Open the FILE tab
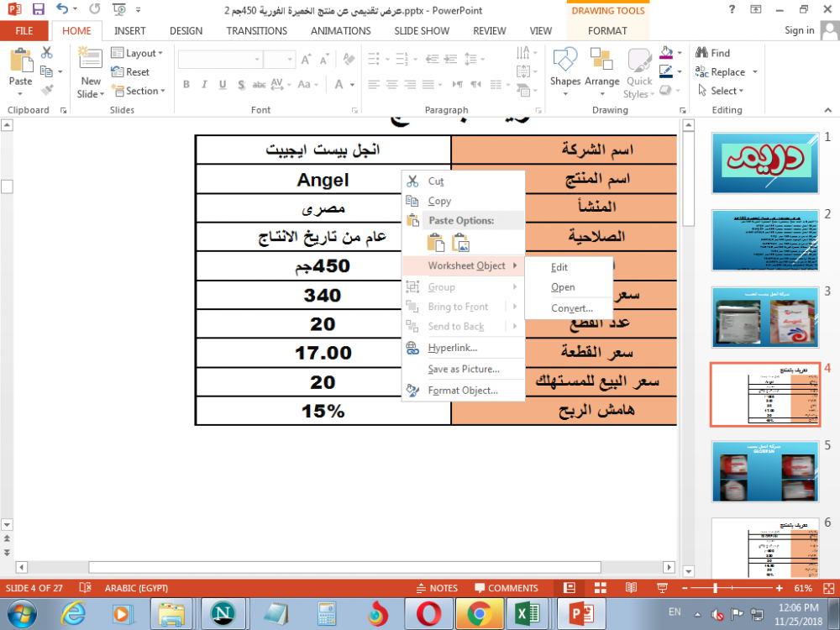 (24, 30)
